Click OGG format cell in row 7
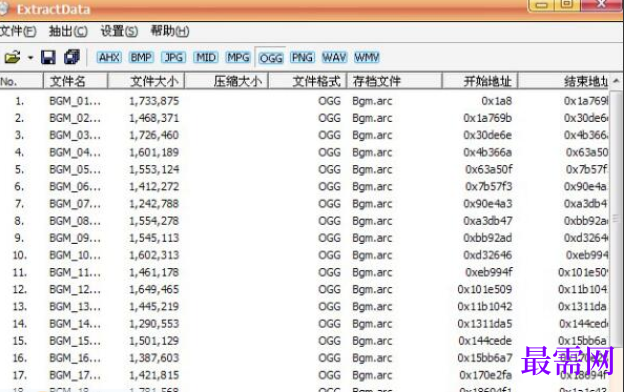The image size is (633, 392). click(x=329, y=204)
